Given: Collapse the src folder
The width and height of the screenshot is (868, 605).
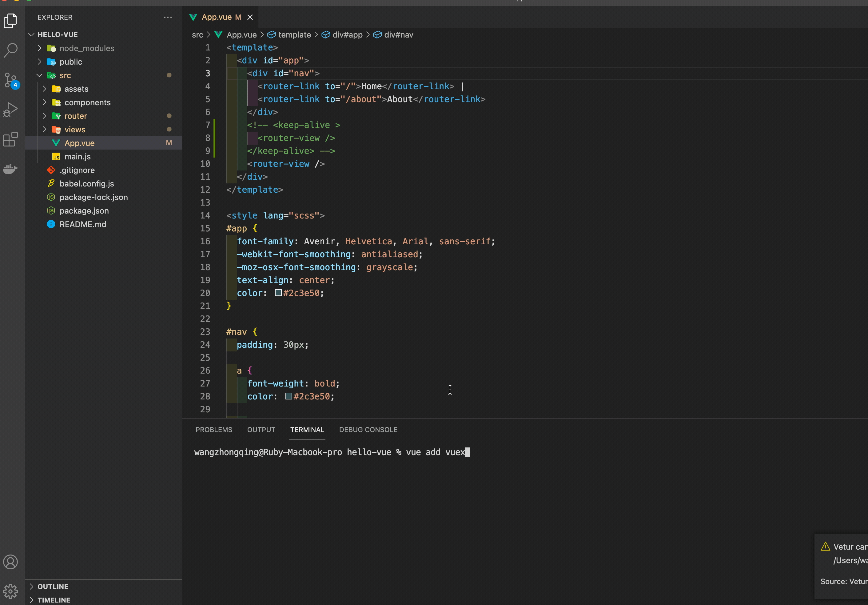Looking at the screenshot, I should [39, 75].
